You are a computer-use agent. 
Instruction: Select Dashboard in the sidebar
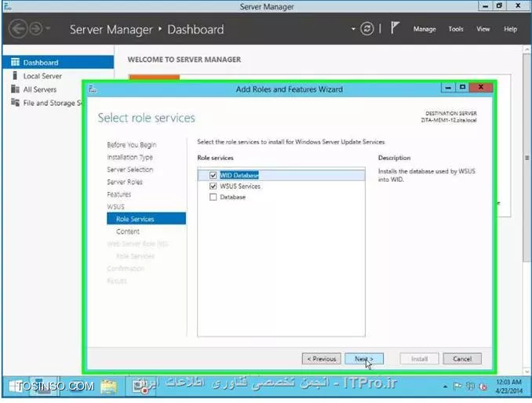58,63
